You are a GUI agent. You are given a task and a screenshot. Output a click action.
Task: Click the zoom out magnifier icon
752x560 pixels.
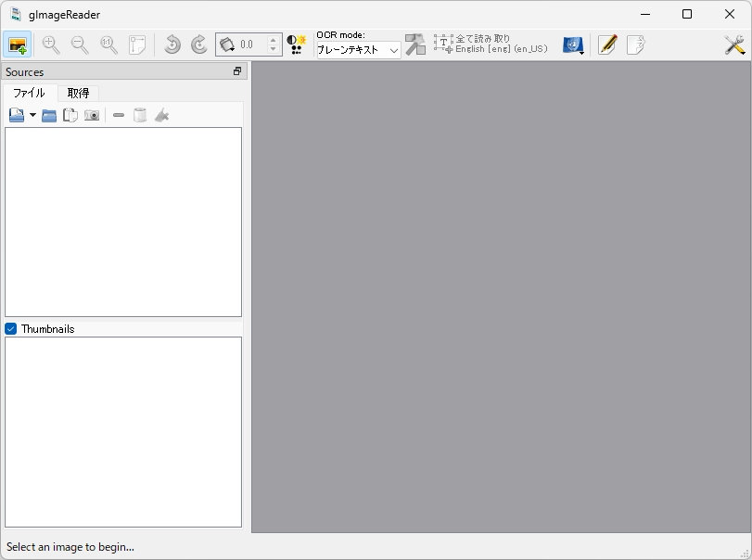80,45
